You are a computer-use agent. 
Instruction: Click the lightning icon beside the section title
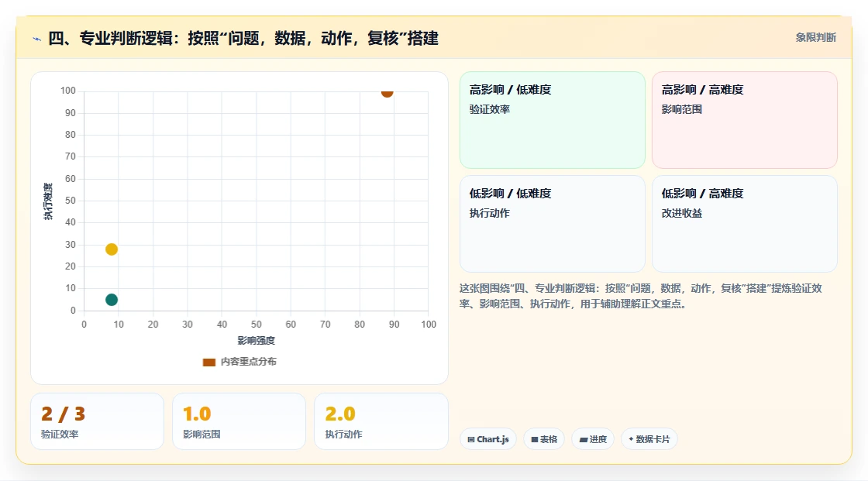(37, 39)
